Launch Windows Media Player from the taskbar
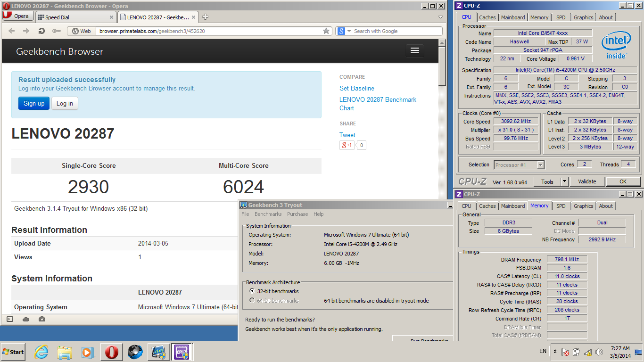The height and width of the screenshot is (362, 644). coord(88,352)
